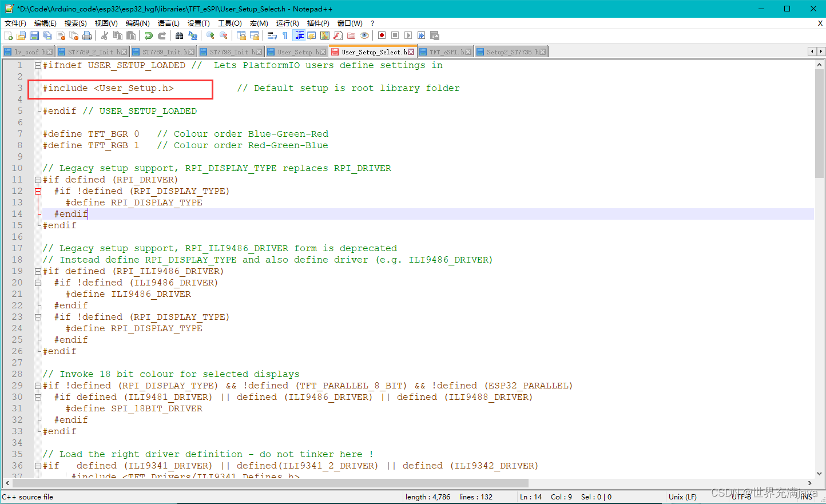Collapse the fold marker at line 20
The height and width of the screenshot is (504, 826).
38,283
